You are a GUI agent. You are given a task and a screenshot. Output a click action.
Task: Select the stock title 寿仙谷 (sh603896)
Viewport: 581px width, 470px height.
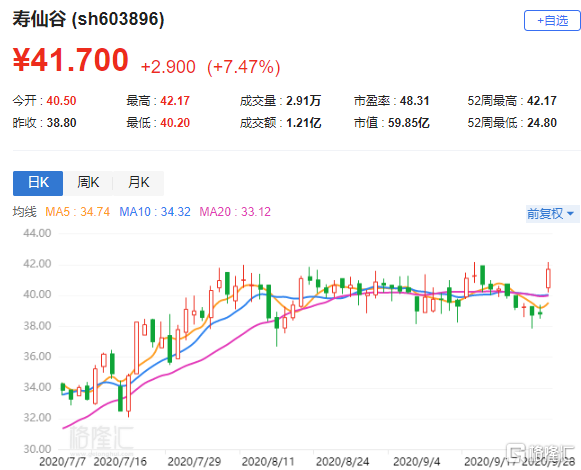coord(88,19)
